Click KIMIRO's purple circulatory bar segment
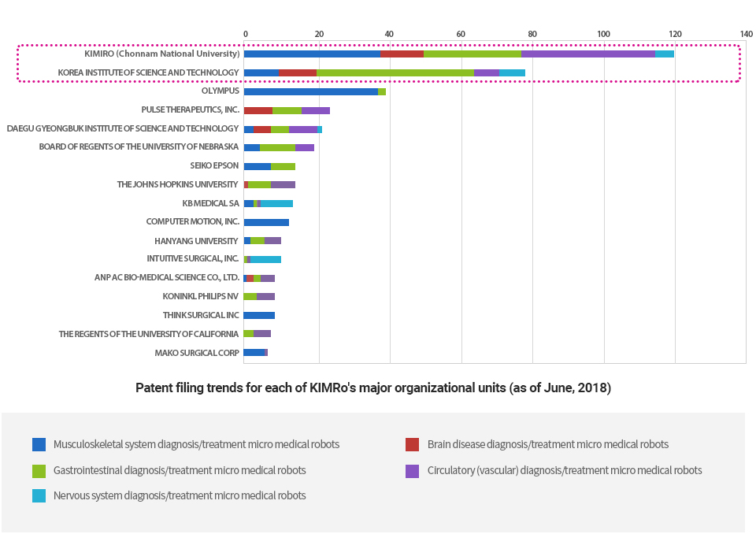Image resolution: width=756 pixels, height=534 pixels. (588, 54)
